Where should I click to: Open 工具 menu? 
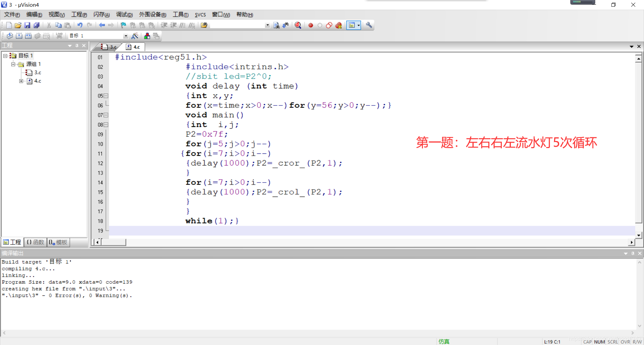(180, 14)
